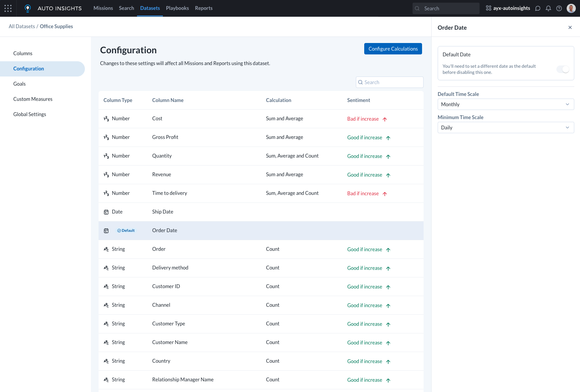This screenshot has height=392, width=580.
Task: Open the app launcher grid icon
Action: pyautogui.click(x=8, y=8)
